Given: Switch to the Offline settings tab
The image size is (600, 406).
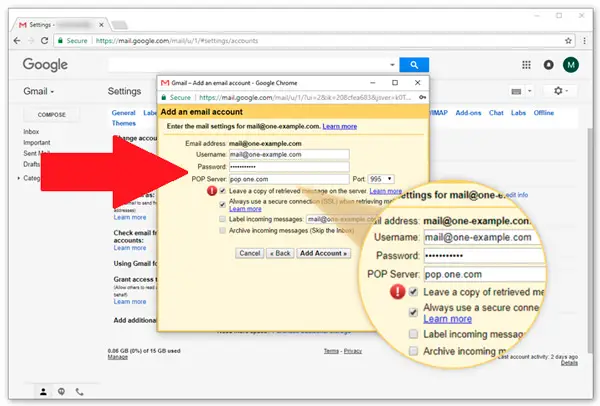Looking at the screenshot, I should point(544,113).
